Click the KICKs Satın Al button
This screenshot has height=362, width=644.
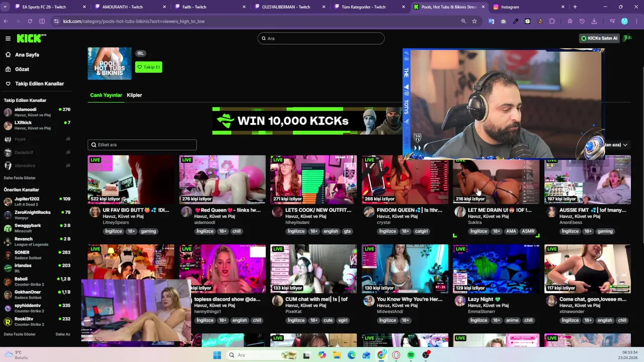click(599, 38)
